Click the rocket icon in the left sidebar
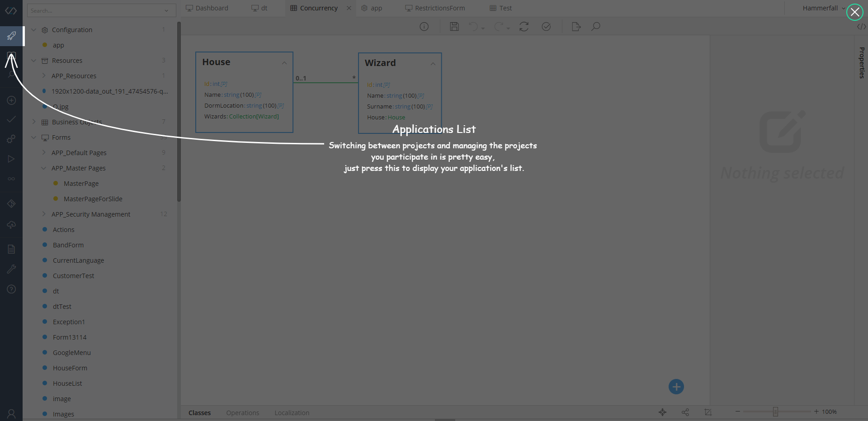The width and height of the screenshot is (868, 421). tap(11, 36)
